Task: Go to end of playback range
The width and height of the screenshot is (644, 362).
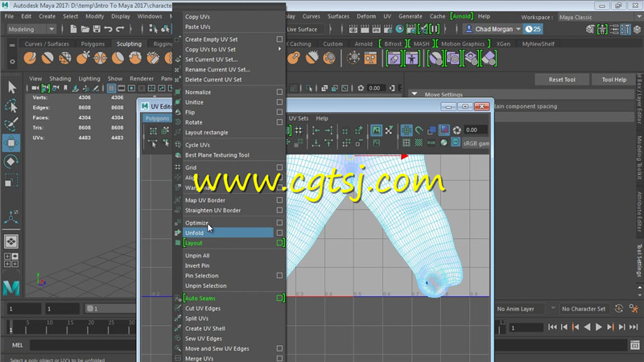Action: 634,327
